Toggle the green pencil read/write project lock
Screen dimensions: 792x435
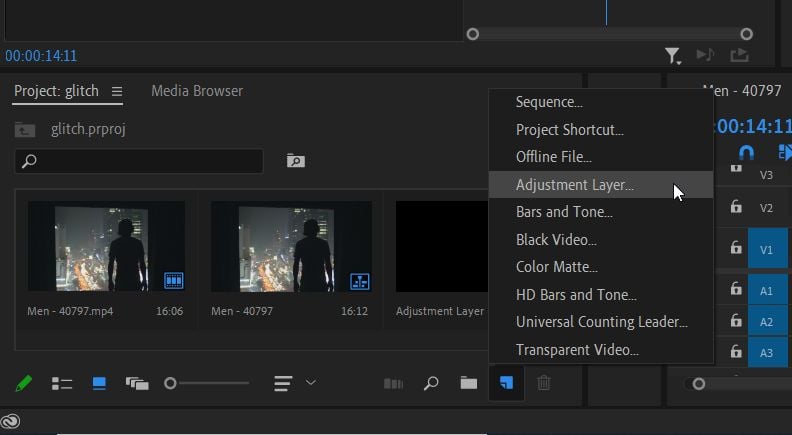tap(24, 383)
